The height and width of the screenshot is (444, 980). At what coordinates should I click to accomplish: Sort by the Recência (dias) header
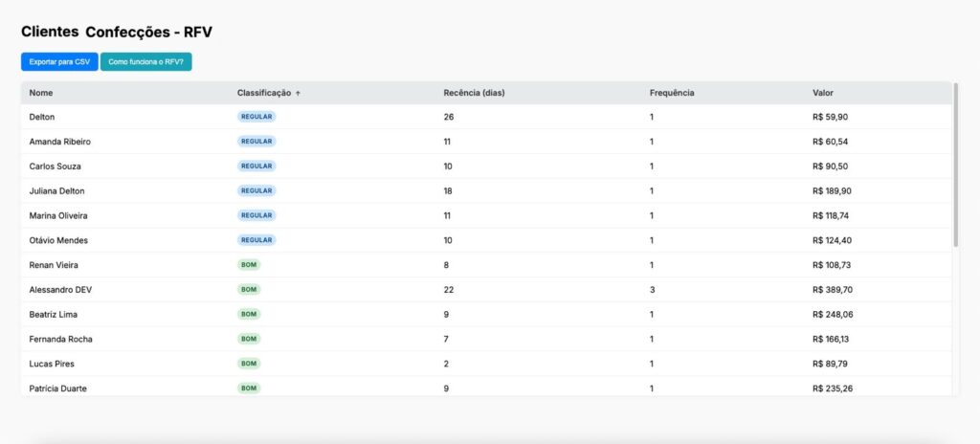(x=474, y=93)
